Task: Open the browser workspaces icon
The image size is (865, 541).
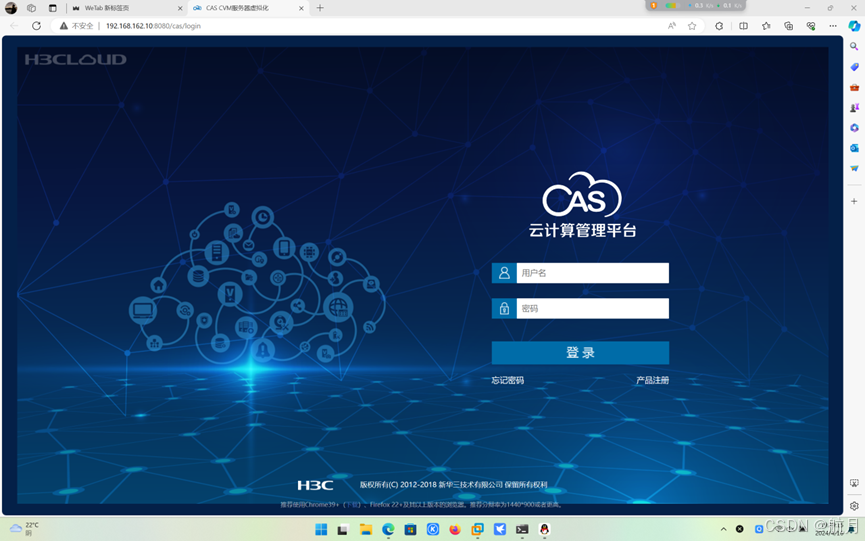Action: click(31, 8)
